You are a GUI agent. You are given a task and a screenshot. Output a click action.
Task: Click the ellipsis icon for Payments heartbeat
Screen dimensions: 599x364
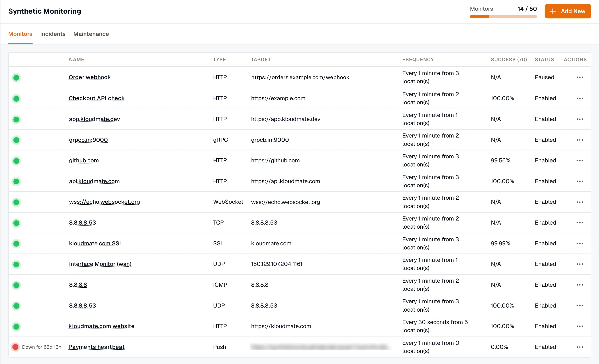tap(580, 347)
